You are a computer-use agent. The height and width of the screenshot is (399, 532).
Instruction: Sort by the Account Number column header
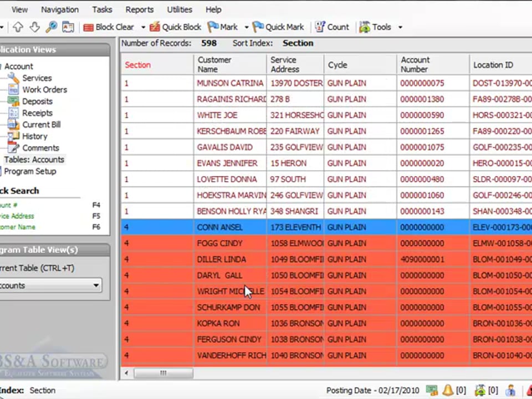[433, 65]
